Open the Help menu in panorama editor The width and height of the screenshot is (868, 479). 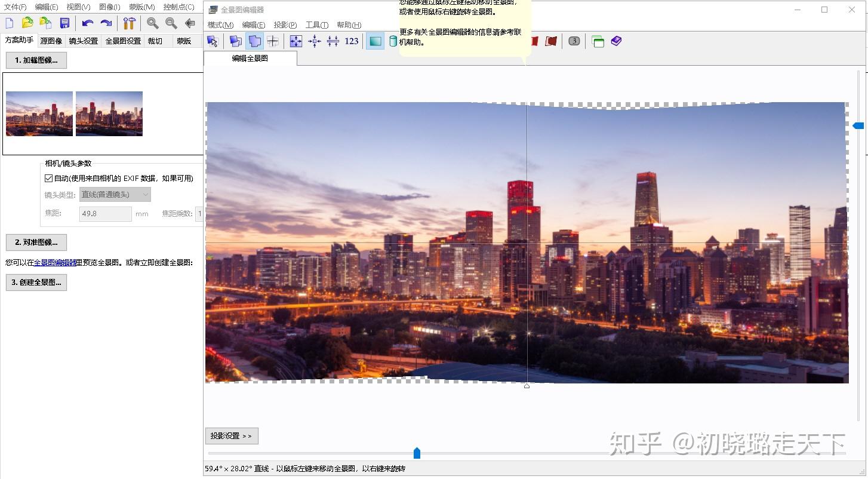[349, 25]
